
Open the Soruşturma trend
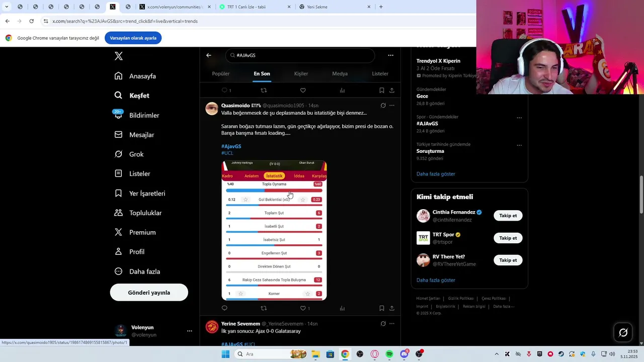click(430, 151)
